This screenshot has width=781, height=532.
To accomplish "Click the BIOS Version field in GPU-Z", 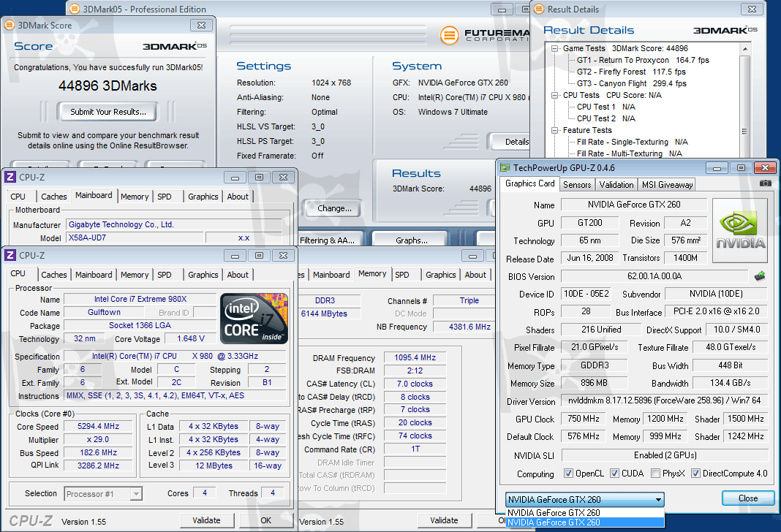I will [654, 276].
